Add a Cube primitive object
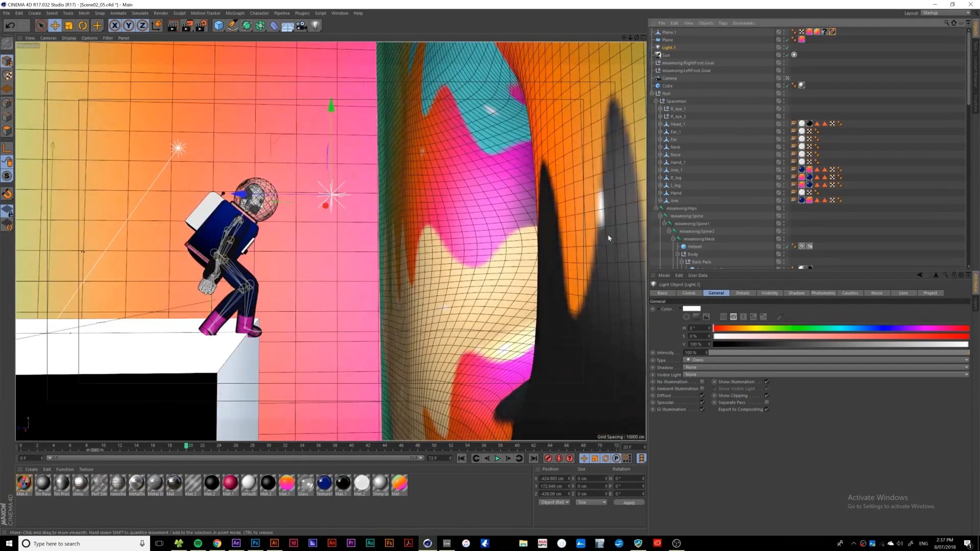 (x=219, y=26)
